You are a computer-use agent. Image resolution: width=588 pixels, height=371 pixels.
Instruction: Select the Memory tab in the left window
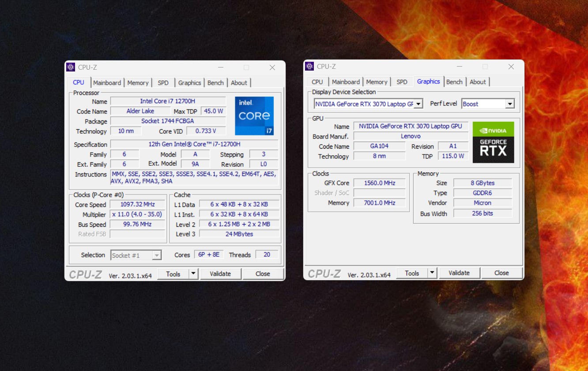(138, 83)
